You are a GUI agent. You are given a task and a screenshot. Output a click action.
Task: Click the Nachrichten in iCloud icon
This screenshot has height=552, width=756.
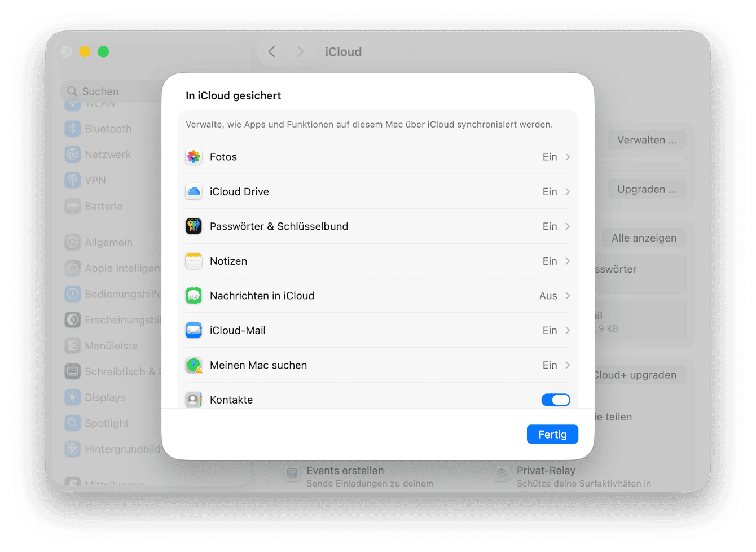pos(194,296)
